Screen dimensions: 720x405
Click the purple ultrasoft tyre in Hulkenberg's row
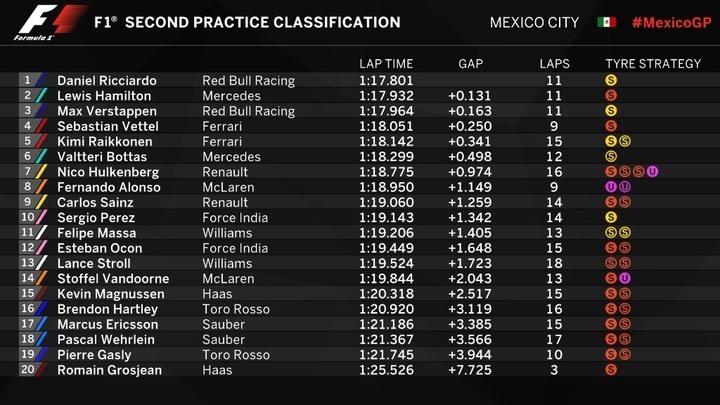(x=652, y=172)
